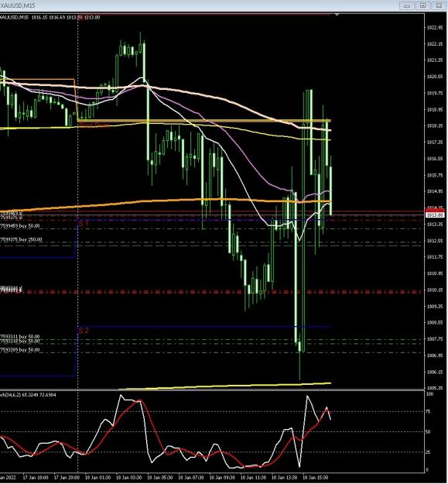Screen dimensions: 448x484
Task: Click the XAUUSD,M15 OHLC header text
Action: tap(50, 17)
